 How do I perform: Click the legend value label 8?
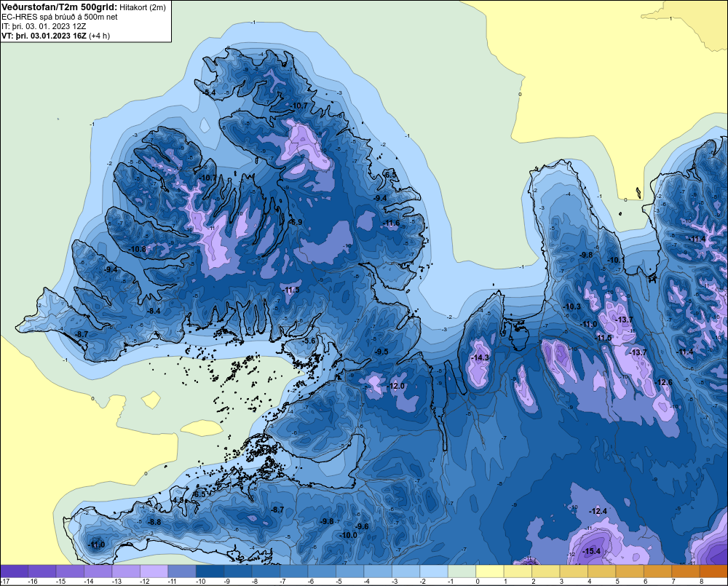(x=701, y=582)
